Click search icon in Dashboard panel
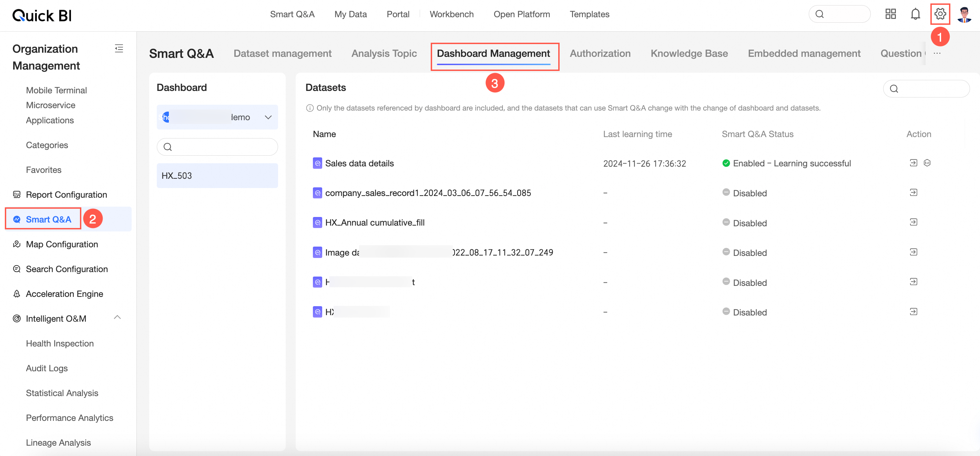 pos(168,147)
